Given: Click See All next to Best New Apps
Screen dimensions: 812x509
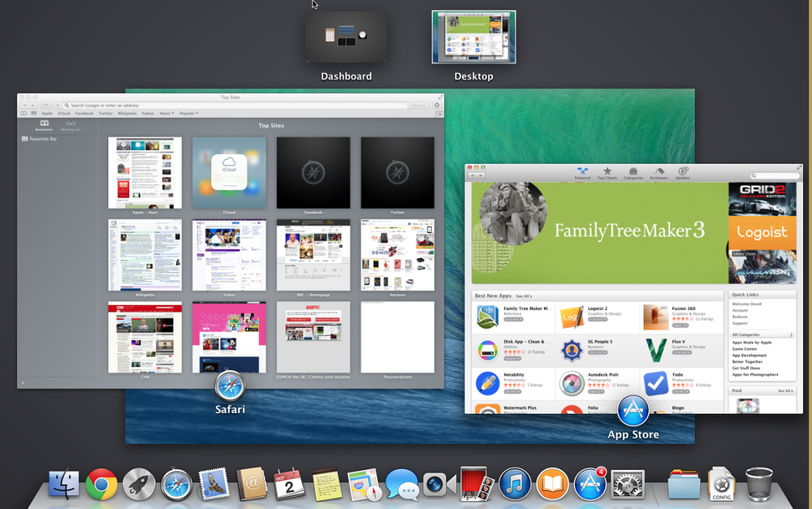Looking at the screenshot, I should pyautogui.click(x=524, y=296).
